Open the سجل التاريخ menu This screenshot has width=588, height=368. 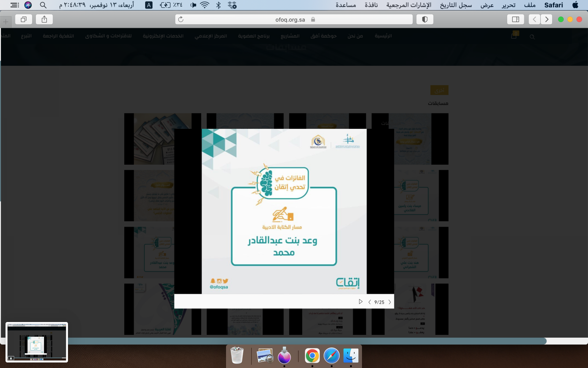point(456,5)
